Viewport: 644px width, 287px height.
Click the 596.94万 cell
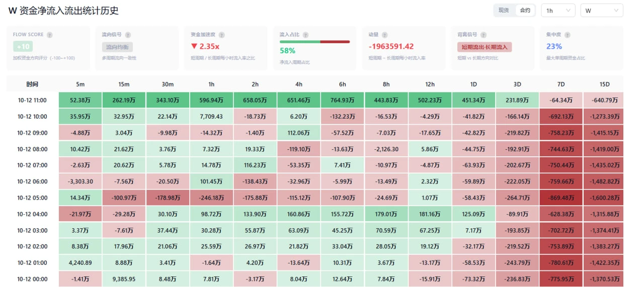[x=211, y=100]
